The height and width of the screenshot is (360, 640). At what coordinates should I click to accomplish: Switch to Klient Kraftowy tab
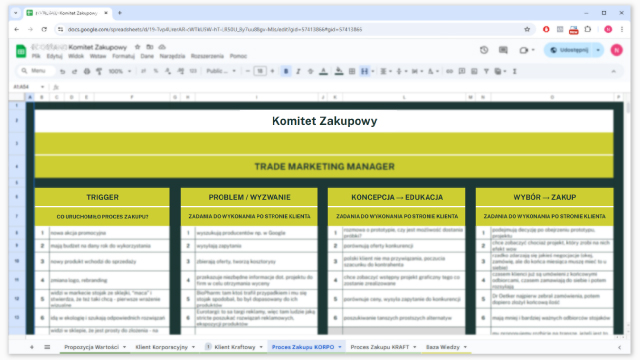tap(234, 347)
